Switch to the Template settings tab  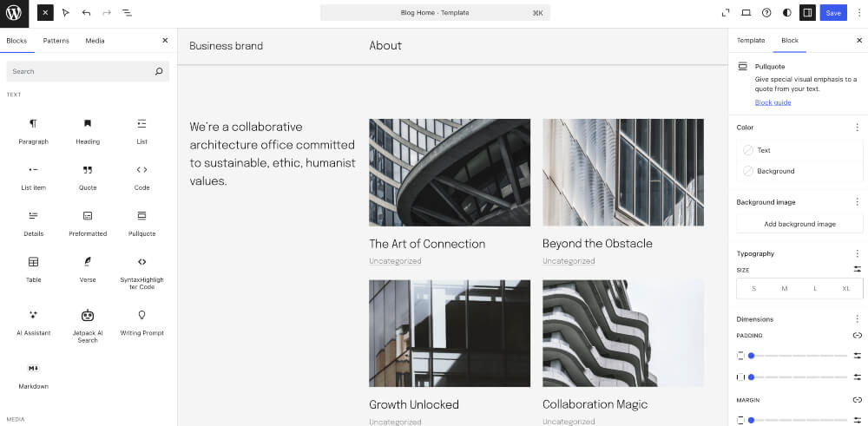coord(751,41)
